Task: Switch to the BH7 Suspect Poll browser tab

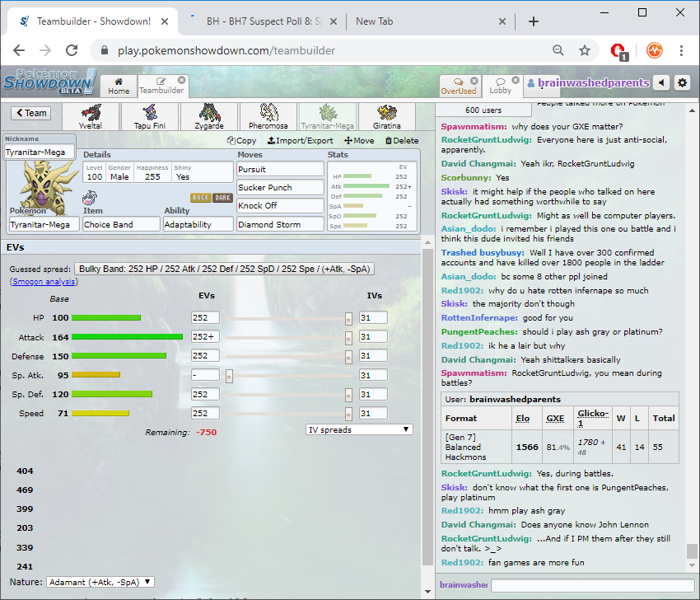Action: coord(264,21)
